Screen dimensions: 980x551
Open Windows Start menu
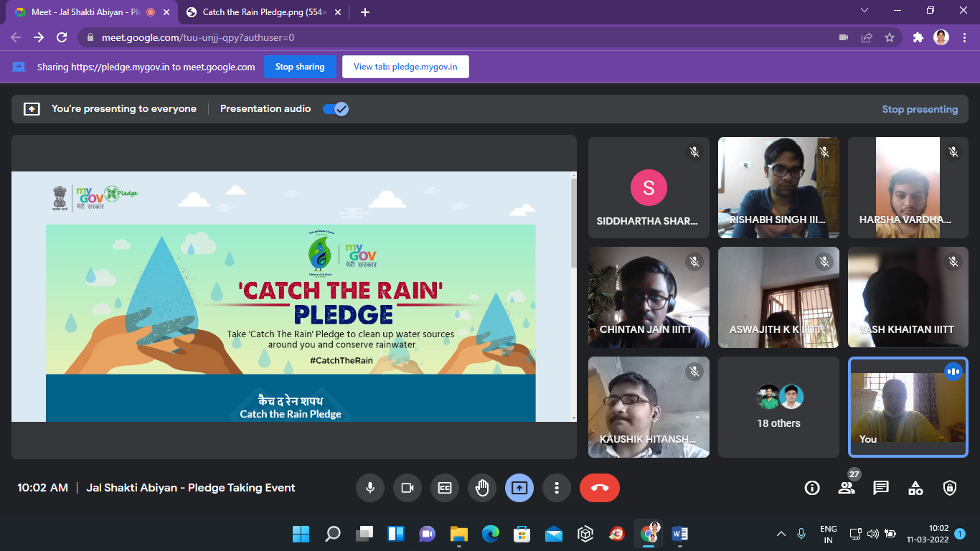pos(301,534)
